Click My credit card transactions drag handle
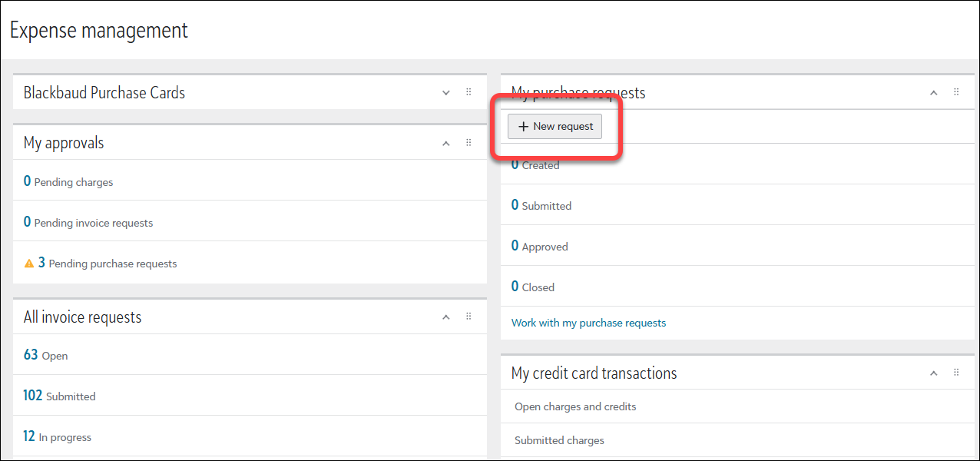The height and width of the screenshot is (461, 980). tap(956, 373)
